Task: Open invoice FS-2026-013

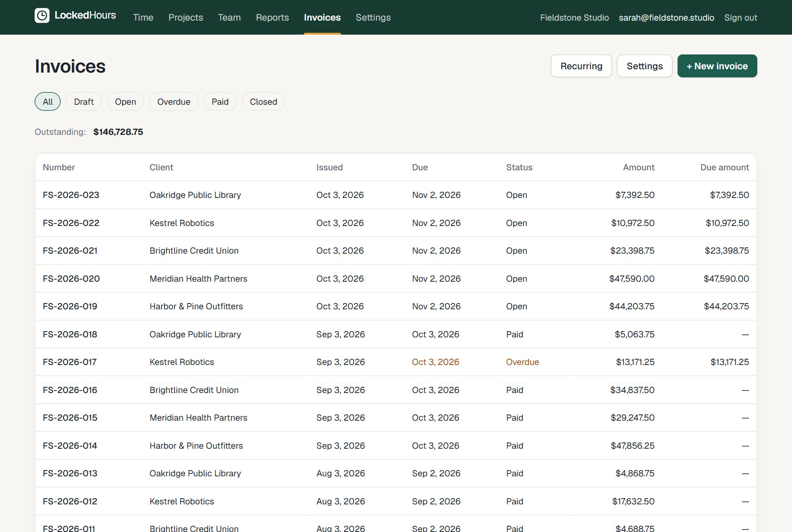Action: [70, 473]
